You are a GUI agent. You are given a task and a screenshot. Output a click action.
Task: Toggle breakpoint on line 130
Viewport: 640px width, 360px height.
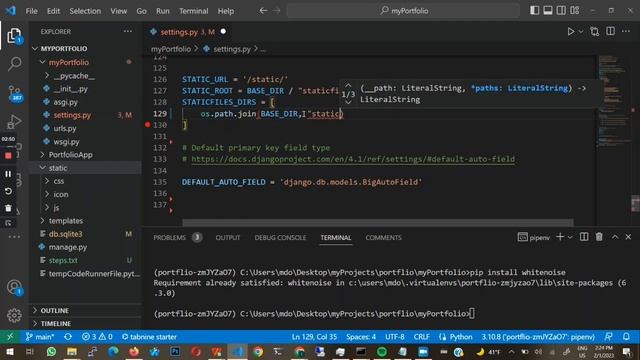click(148, 125)
